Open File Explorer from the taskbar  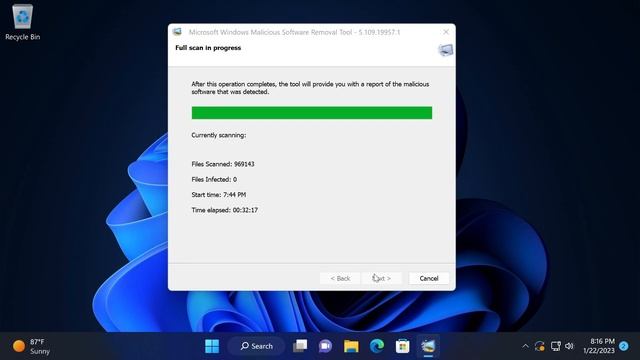tap(351, 346)
